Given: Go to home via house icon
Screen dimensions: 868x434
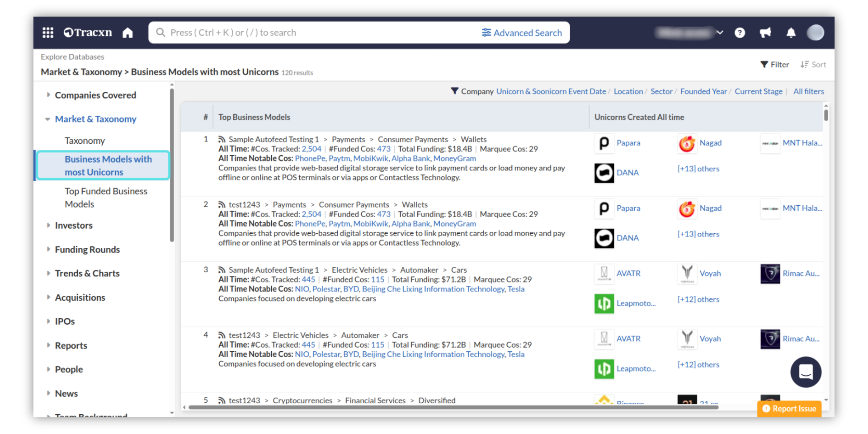Looking at the screenshot, I should point(127,33).
